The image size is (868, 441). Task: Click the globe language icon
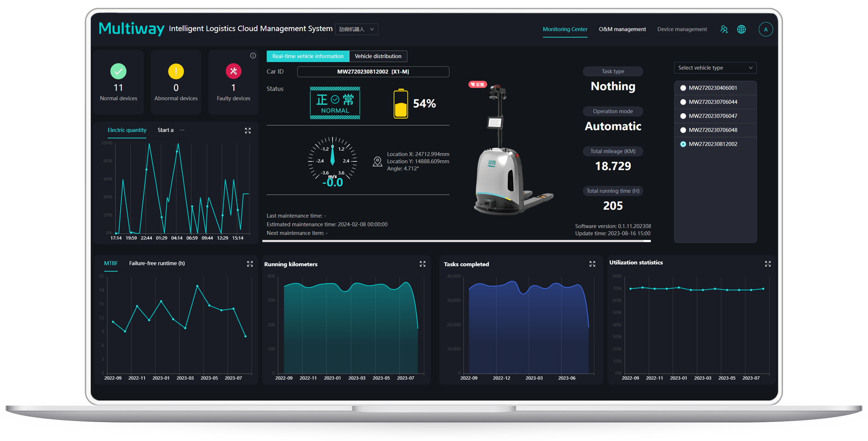[741, 29]
